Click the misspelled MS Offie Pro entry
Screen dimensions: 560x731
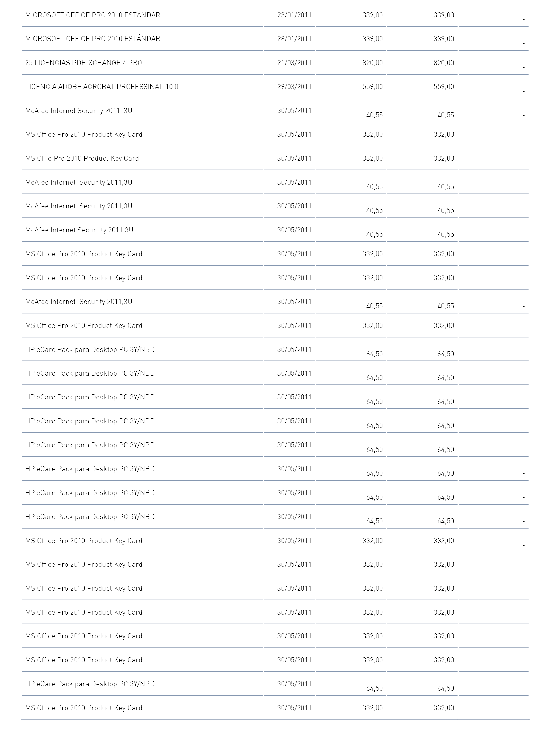click(x=82, y=158)
